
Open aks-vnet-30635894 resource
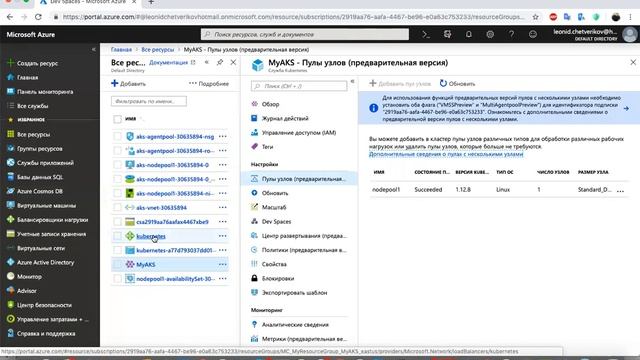(x=161, y=207)
